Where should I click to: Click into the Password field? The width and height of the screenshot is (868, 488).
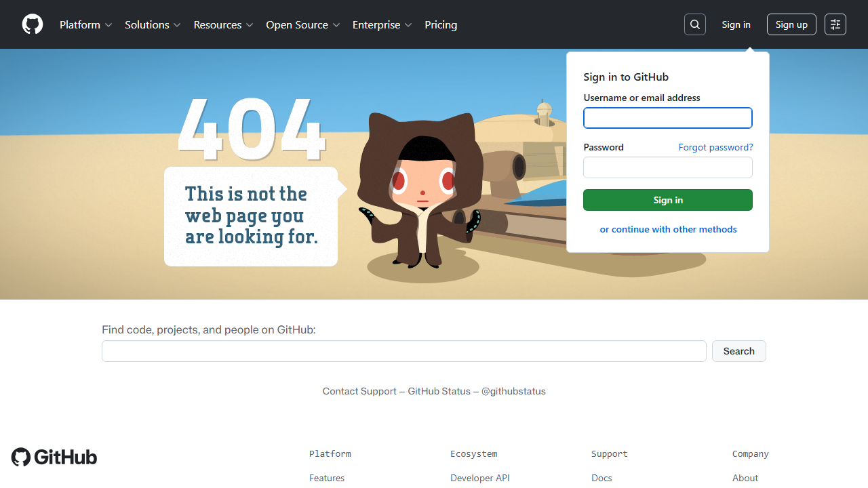tap(668, 167)
